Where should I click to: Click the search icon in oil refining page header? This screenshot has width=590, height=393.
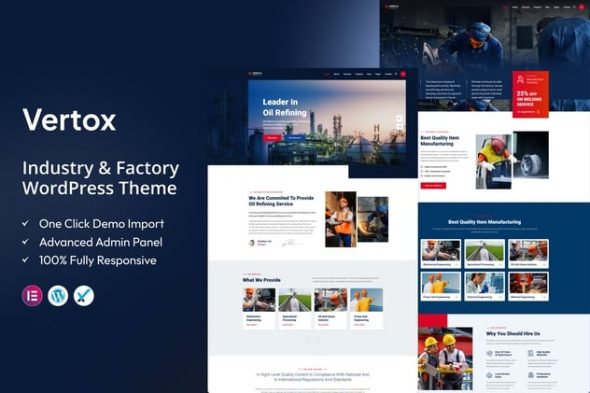point(396,74)
